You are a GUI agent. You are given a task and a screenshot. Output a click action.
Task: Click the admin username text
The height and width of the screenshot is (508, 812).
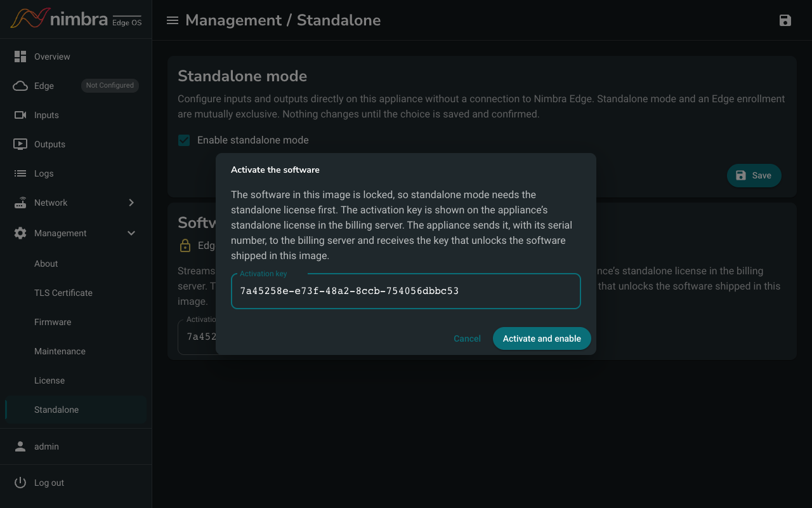pyautogui.click(x=46, y=446)
